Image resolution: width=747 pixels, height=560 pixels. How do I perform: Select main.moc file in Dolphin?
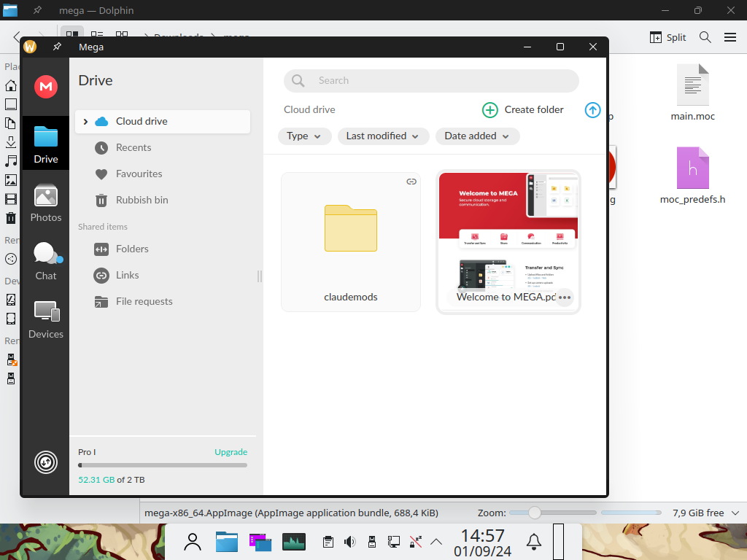point(693,93)
